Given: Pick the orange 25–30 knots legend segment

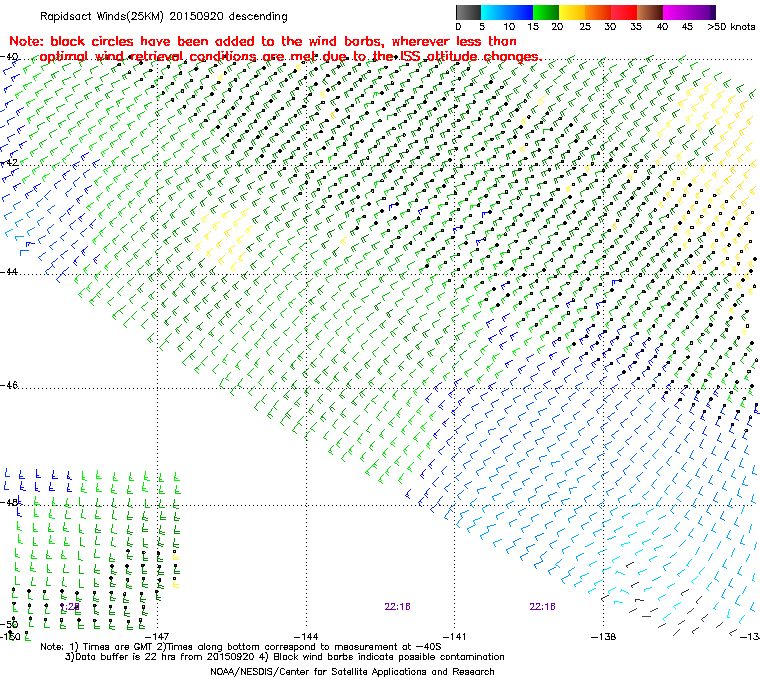Looking at the screenshot, I should click(598, 12).
